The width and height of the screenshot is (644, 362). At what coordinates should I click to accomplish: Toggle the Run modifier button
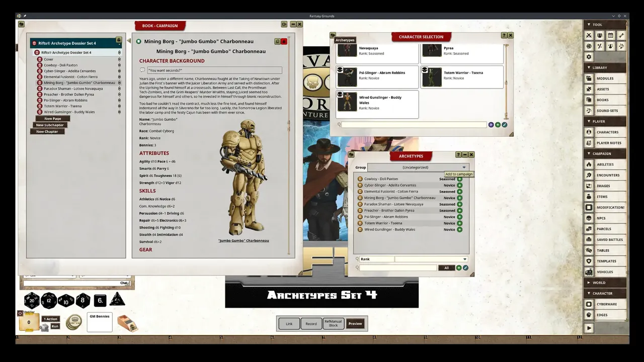(55, 326)
